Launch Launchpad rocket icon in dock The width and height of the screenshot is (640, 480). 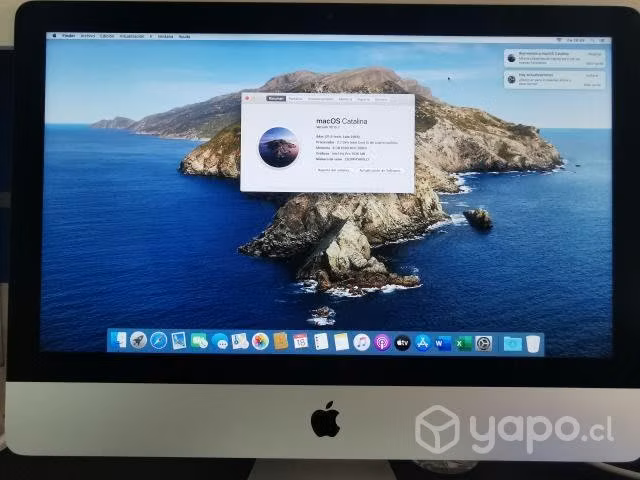138,340
